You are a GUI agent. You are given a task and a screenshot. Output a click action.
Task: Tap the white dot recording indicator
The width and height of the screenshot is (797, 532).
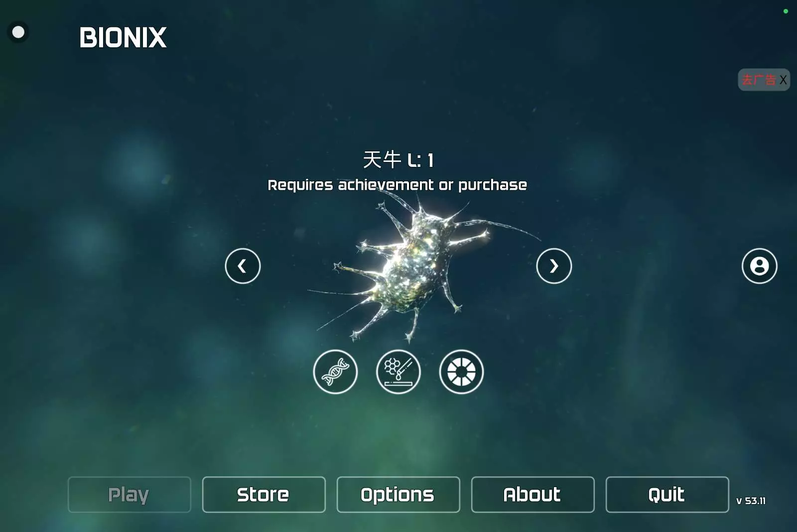tap(18, 32)
